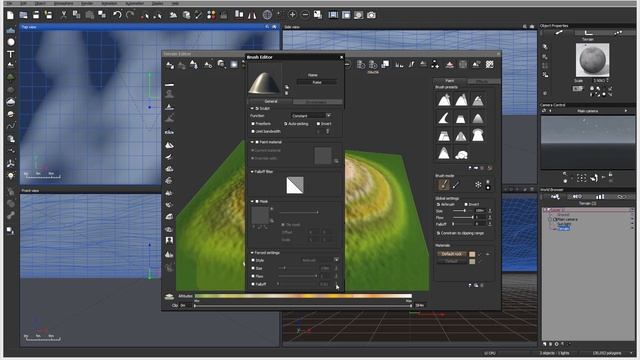Open the Atmosphere menu
640x360 pixels.
63,3
